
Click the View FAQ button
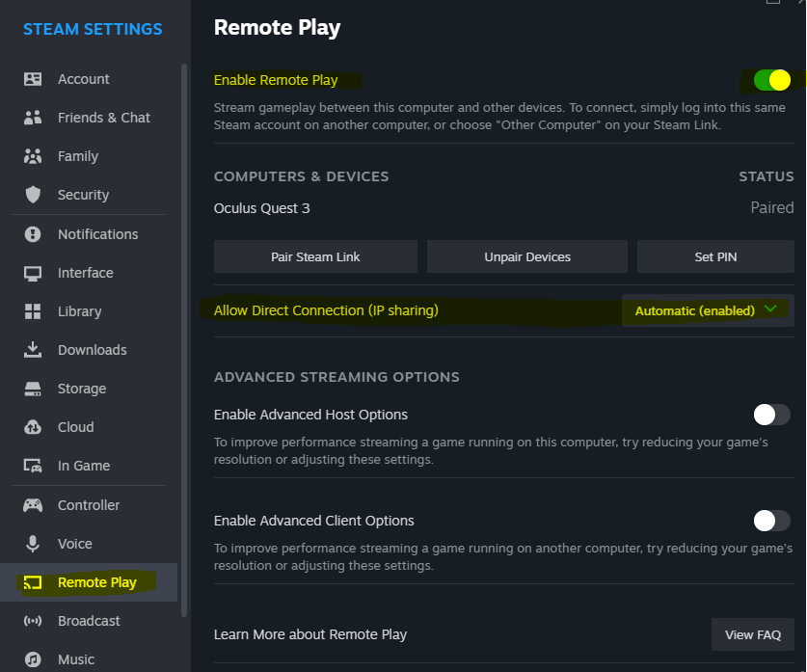(x=752, y=634)
